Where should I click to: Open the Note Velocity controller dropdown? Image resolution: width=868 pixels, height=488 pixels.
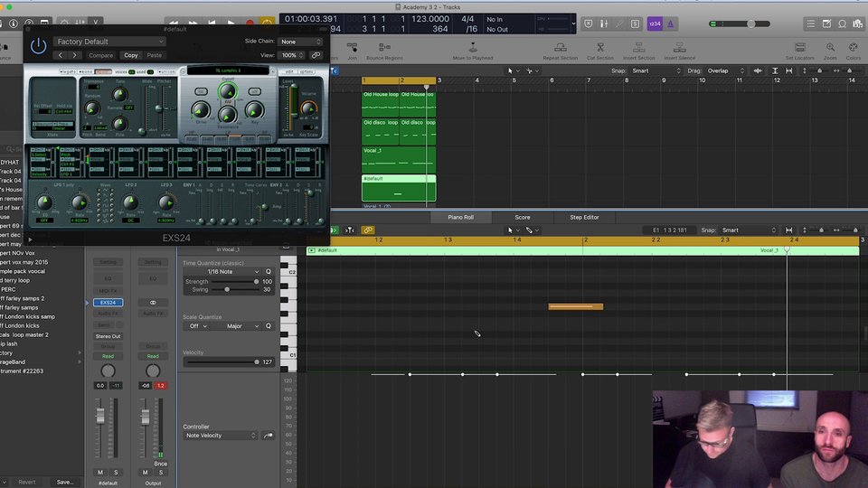pyautogui.click(x=221, y=436)
